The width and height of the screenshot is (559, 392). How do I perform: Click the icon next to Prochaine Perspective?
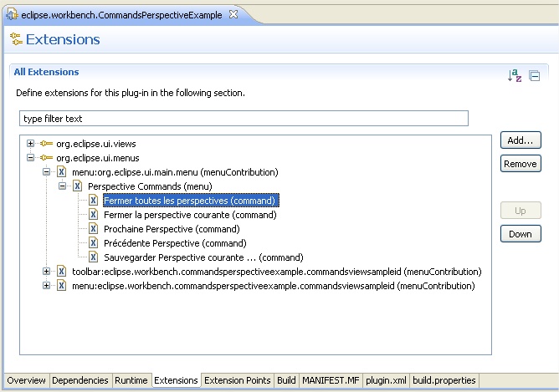tap(93, 228)
